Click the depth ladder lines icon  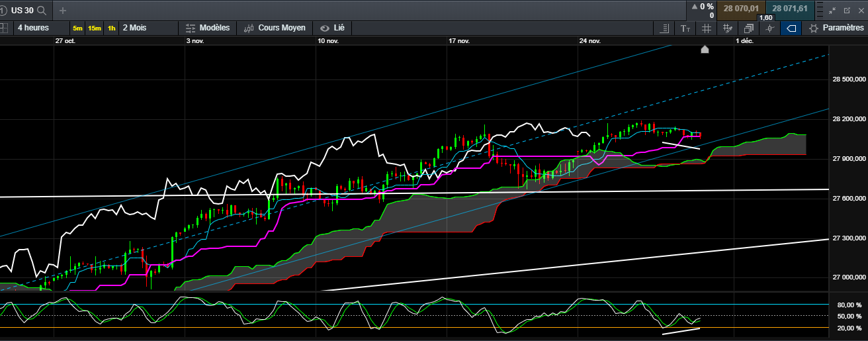click(x=820, y=11)
